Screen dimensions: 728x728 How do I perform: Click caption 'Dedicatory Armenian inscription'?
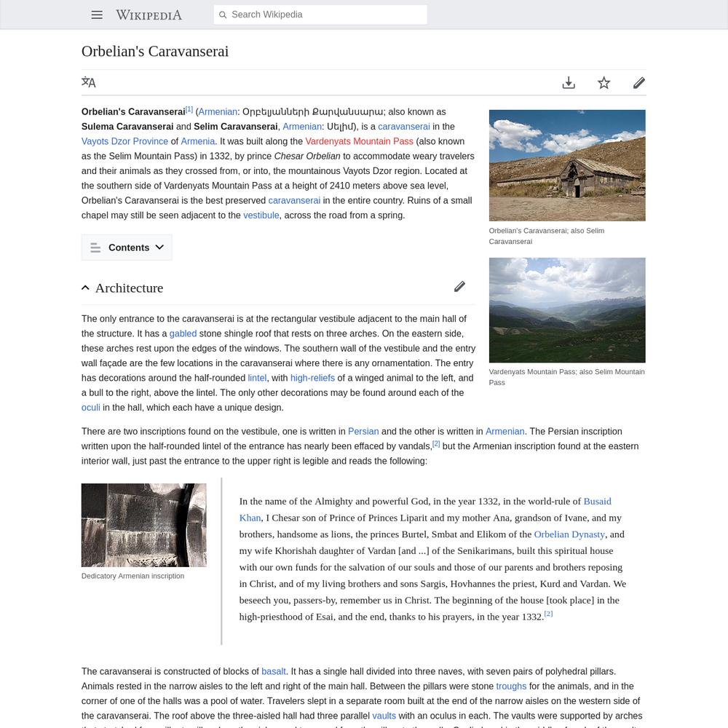coord(132,576)
